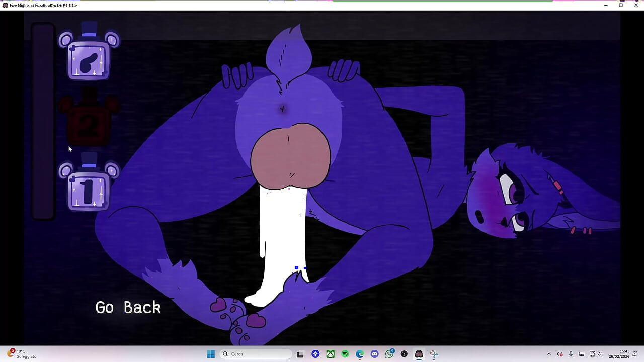Click the vertical progress bar on the left
644x362 pixels.
(43, 121)
